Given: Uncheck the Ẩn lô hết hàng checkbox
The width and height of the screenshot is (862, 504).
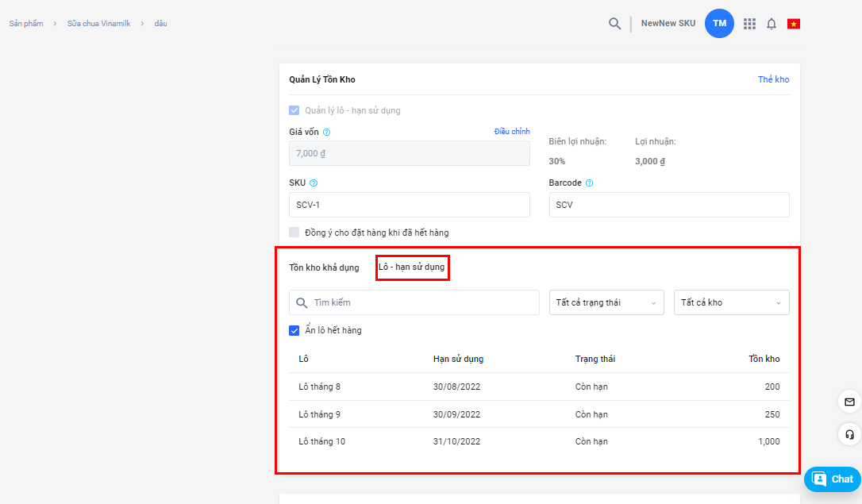Looking at the screenshot, I should [x=294, y=330].
